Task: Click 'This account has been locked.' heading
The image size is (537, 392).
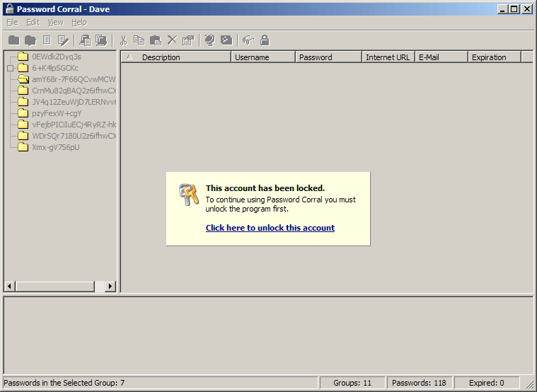Action: (x=265, y=188)
